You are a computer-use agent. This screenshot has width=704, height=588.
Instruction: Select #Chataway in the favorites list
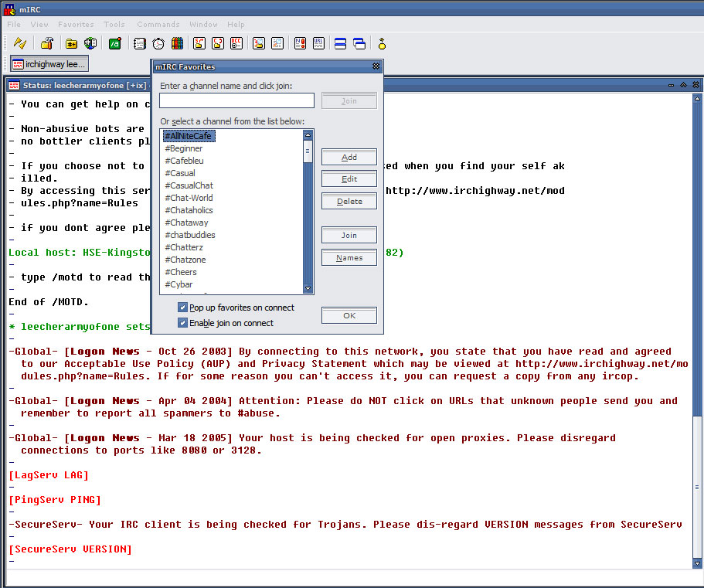coord(186,223)
